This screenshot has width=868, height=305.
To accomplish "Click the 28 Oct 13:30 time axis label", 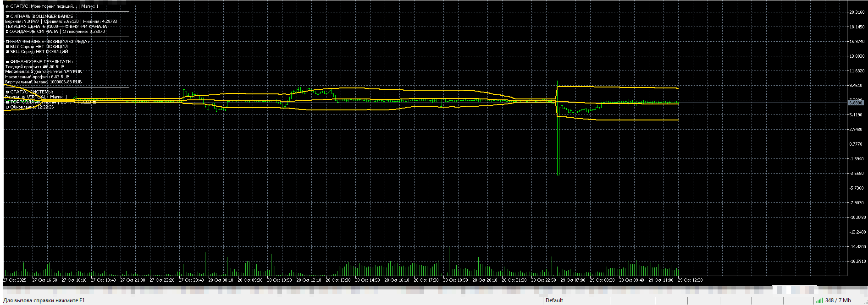I will click(x=338, y=280).
